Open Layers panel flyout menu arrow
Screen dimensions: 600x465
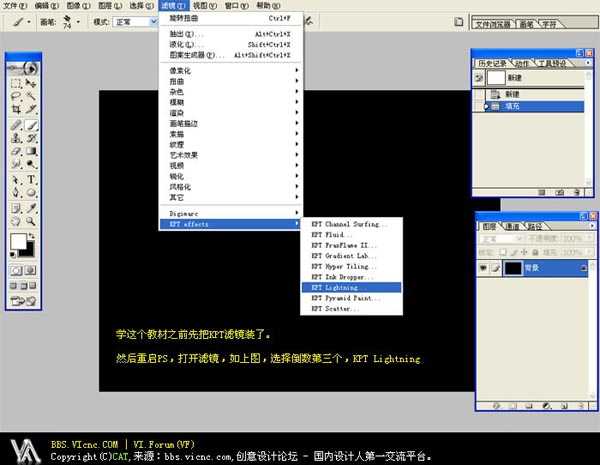[x=592, y=226]
